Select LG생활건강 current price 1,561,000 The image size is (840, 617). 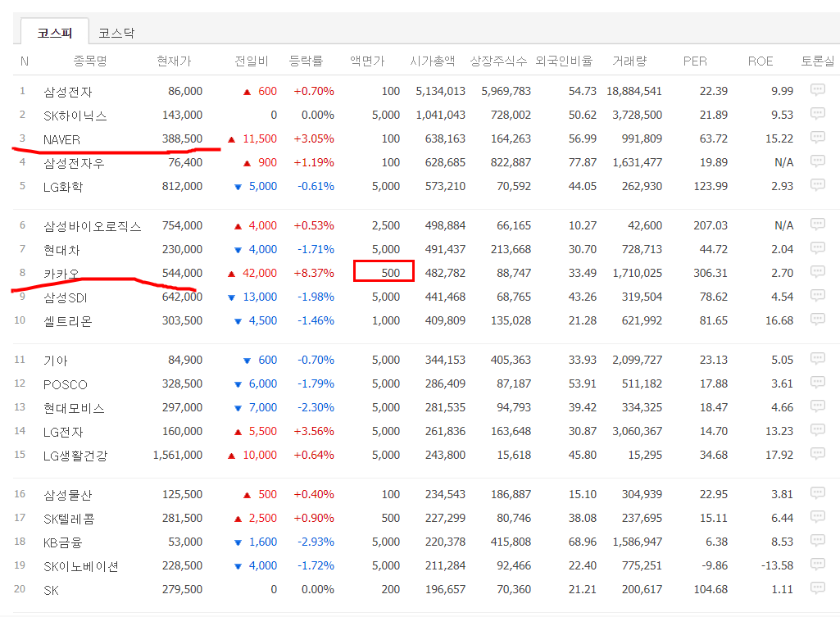177,455
